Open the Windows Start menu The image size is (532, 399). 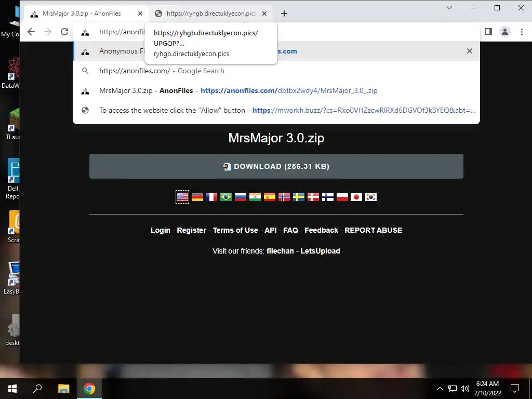pyautogui.click(x=12, y=389)
